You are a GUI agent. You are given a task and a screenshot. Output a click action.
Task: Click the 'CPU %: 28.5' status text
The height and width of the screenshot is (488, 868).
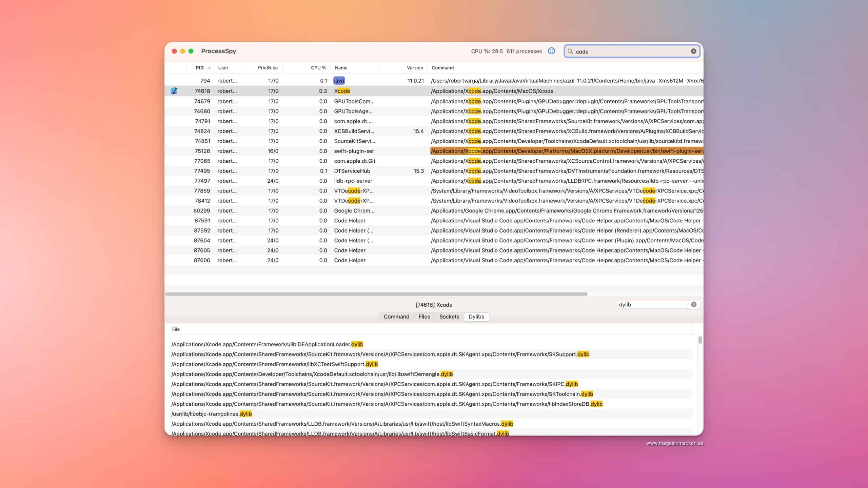(x=487, y=51)
